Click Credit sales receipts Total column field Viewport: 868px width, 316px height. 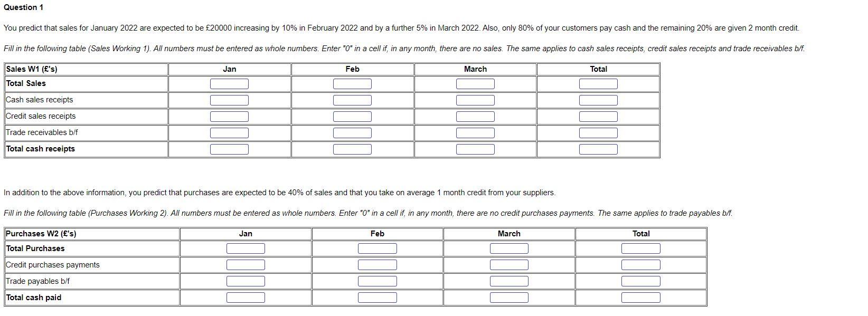tap(598, 117)
